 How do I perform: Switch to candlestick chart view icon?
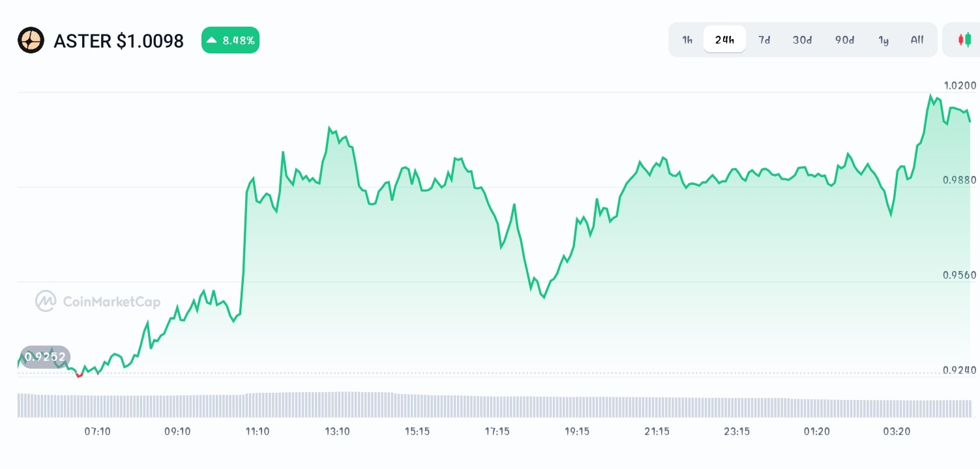(x=964, y=40)
